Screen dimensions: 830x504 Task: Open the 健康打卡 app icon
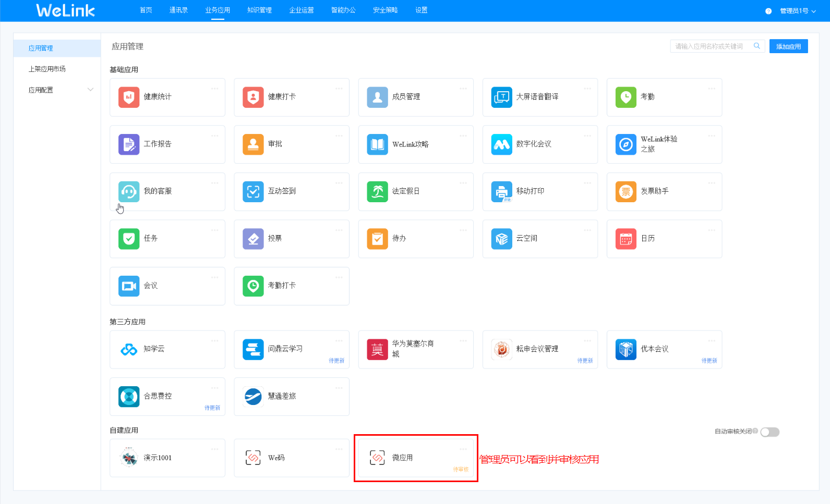(253, 97)
